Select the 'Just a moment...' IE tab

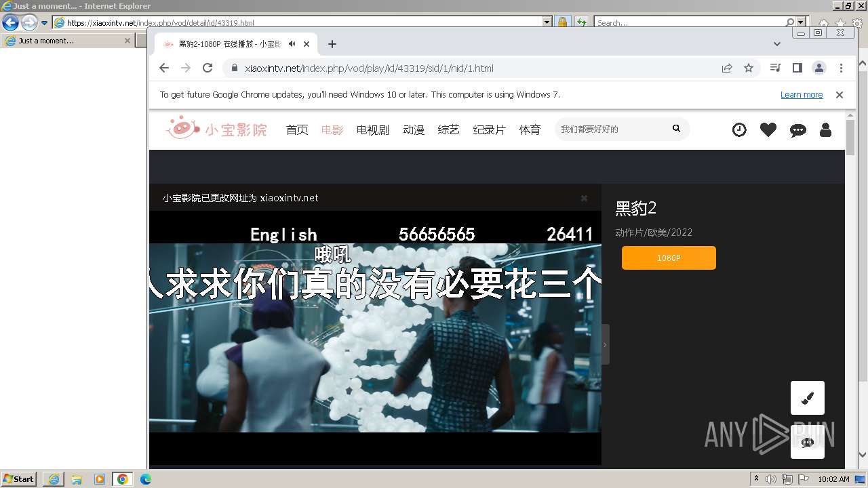66,41
